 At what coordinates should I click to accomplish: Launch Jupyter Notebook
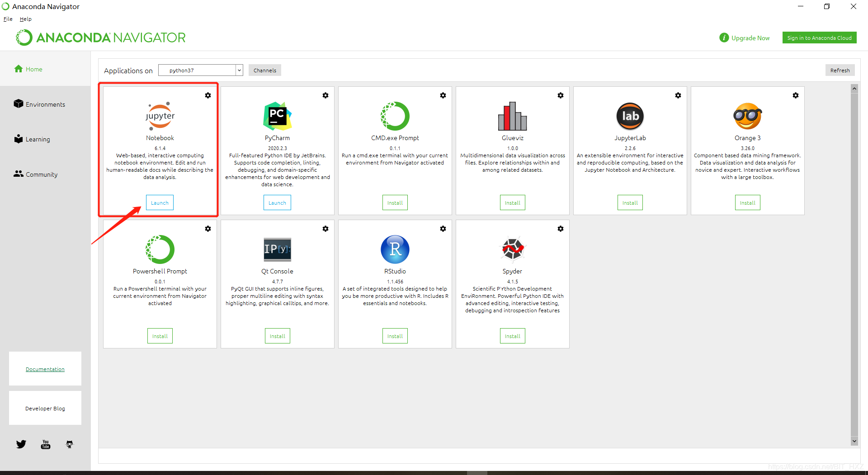click(x=160, y=203)
